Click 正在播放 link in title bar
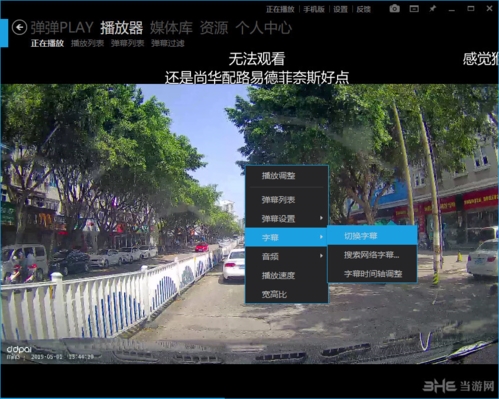Image resolution: width=499 pixels, height=399 pixels. tap(280, 9)
